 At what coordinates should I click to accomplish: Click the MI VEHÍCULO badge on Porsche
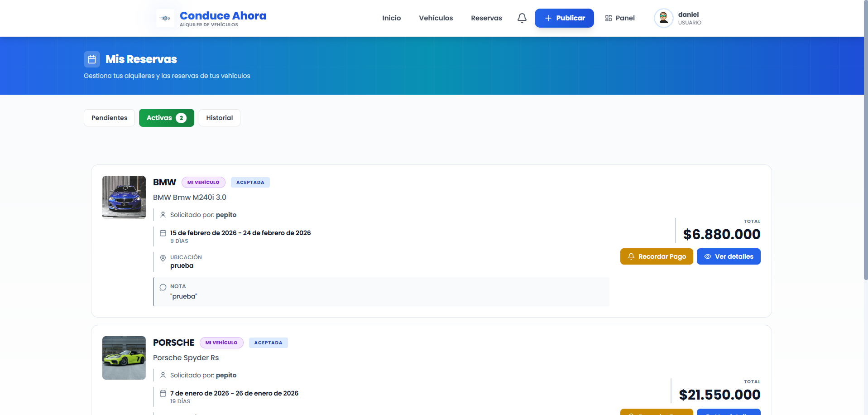(221, 343)
